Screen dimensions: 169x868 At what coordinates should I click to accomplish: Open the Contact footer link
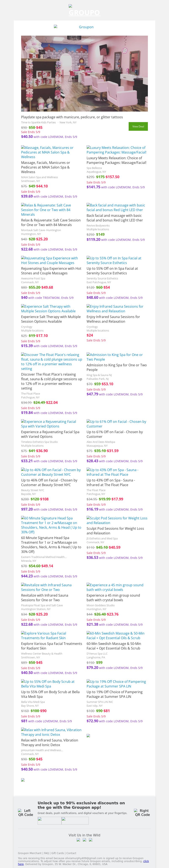(x=71, y=853)
